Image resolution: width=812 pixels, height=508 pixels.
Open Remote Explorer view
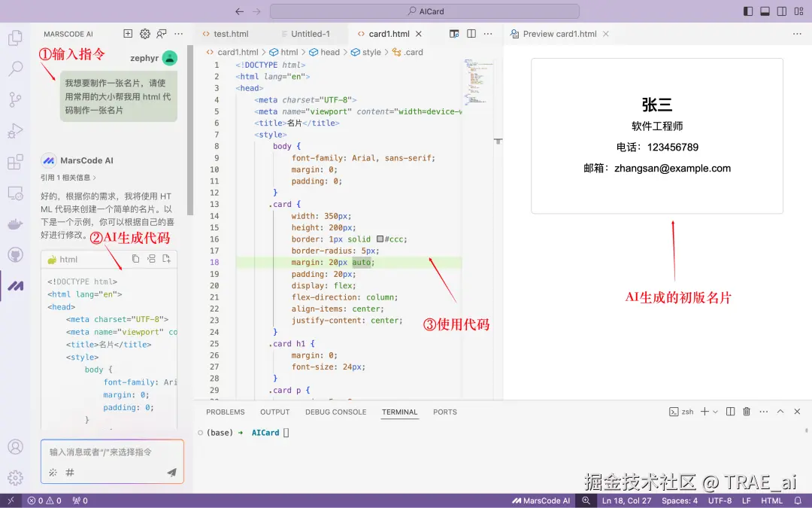(x=16, y=193)
